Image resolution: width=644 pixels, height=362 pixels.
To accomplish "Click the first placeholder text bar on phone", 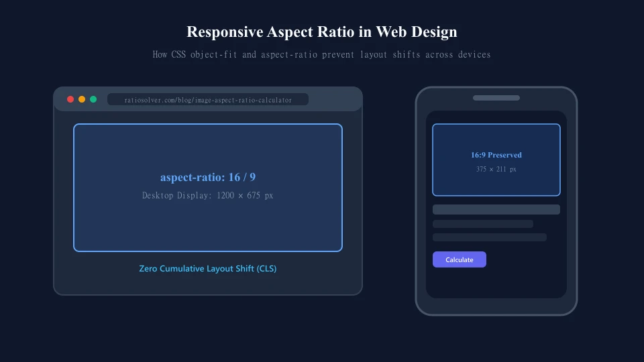I will coord(496,209).
